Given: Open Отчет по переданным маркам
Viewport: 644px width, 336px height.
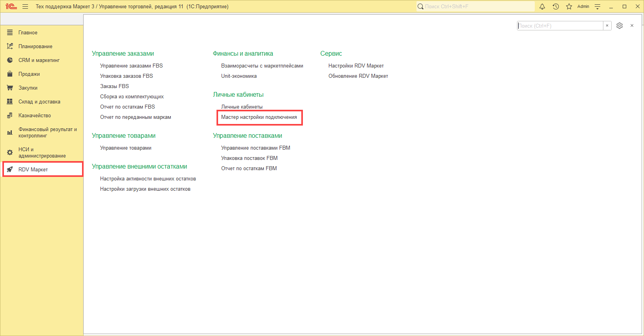Looking at the screenshot, I should click(x=136, y=117).
